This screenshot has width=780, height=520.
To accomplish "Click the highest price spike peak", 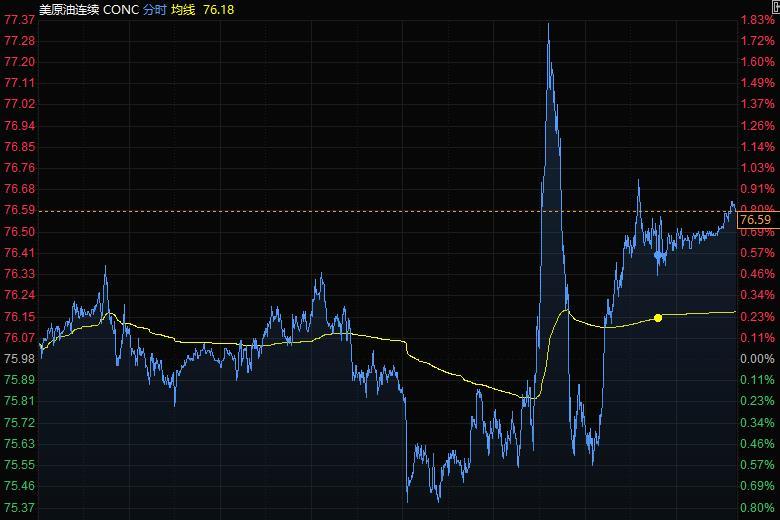I will point(548,24).
